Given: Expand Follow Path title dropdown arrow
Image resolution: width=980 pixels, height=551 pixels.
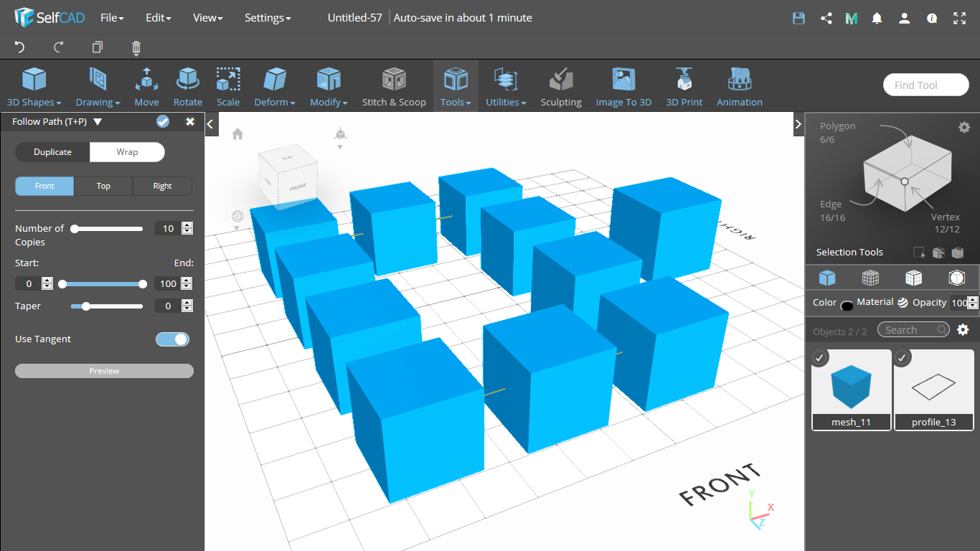Looking at the screenshot, I should click(x=98, y=122).
